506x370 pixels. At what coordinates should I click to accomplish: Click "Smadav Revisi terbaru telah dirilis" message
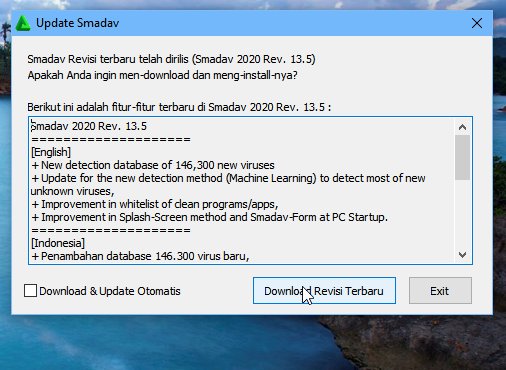pos(171,59)
